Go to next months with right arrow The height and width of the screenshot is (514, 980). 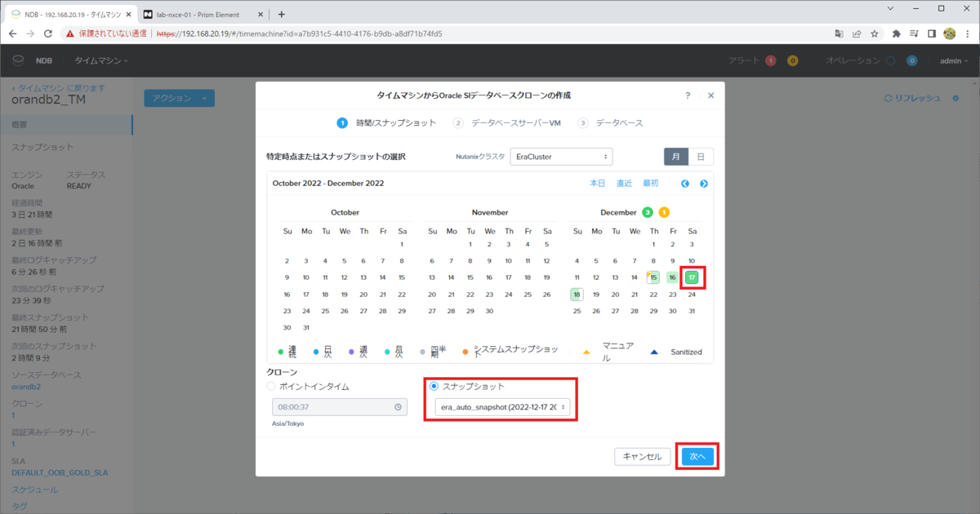click(x=703, y=184)
